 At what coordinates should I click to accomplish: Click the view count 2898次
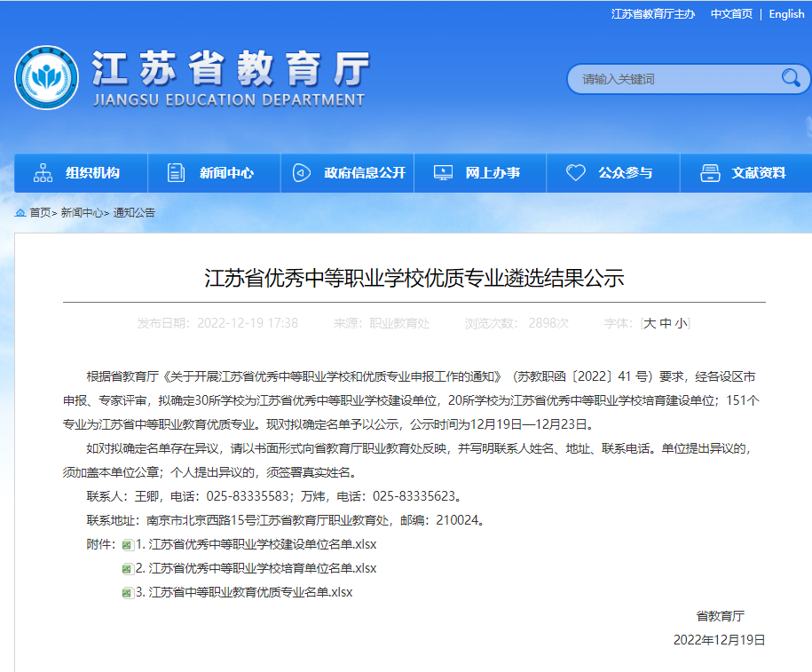tap(548, 323)
